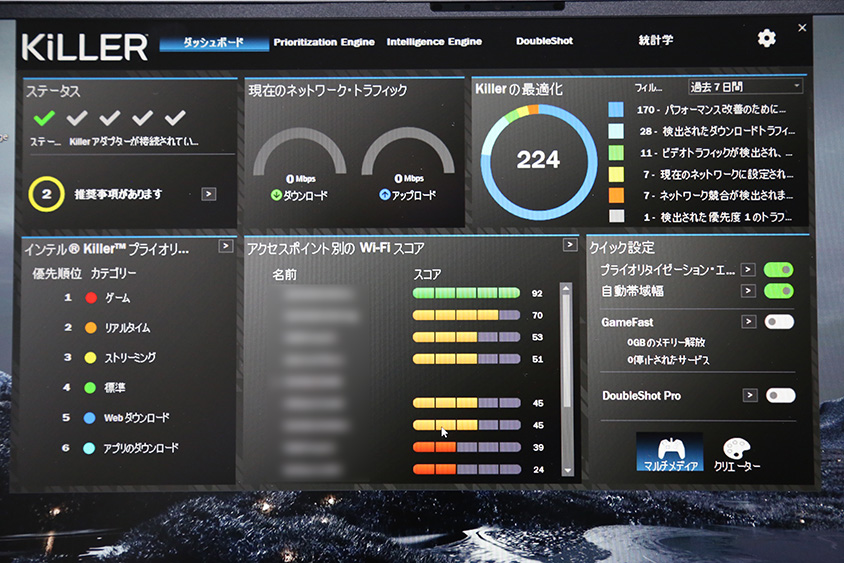
Task: Click the KILLER logo
Action: coord(85,47)
